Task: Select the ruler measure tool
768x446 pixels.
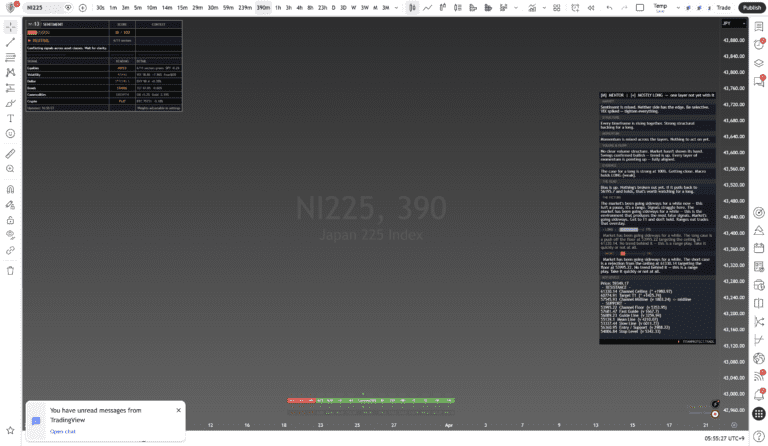Action: coord(10,154)
